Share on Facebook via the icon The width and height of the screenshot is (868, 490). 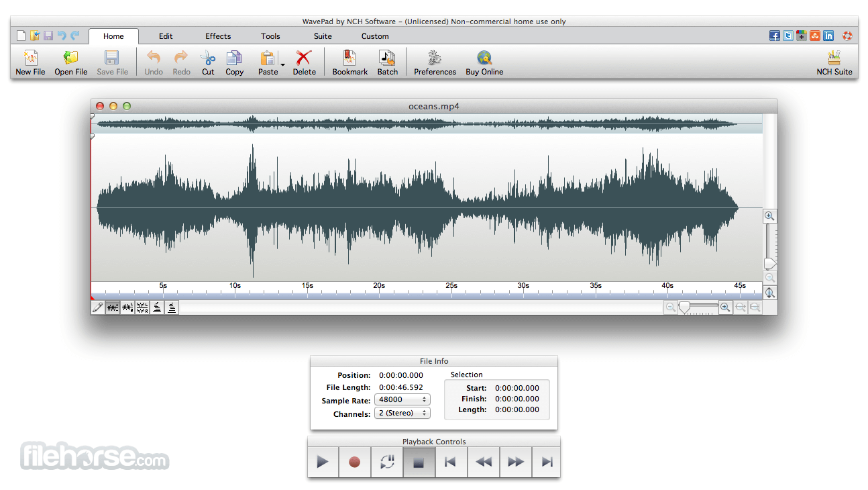click(x=775, y=36)
